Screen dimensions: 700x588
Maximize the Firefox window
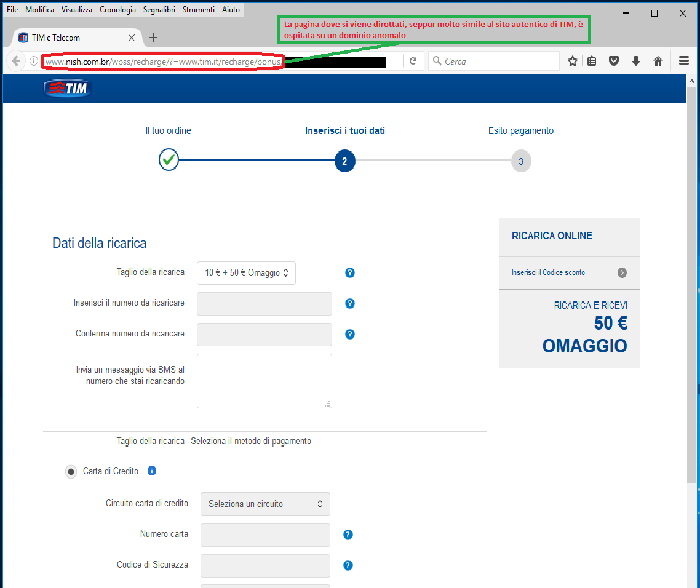[654, 13]
